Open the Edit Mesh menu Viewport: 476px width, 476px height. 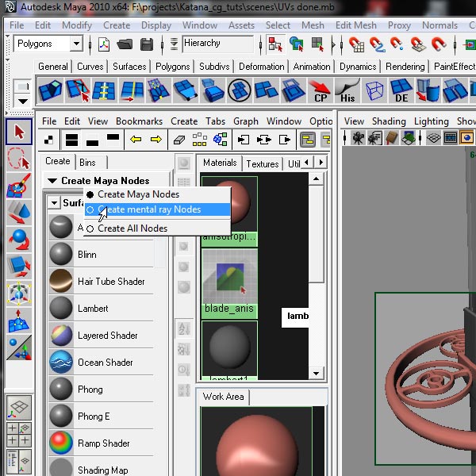355,25
